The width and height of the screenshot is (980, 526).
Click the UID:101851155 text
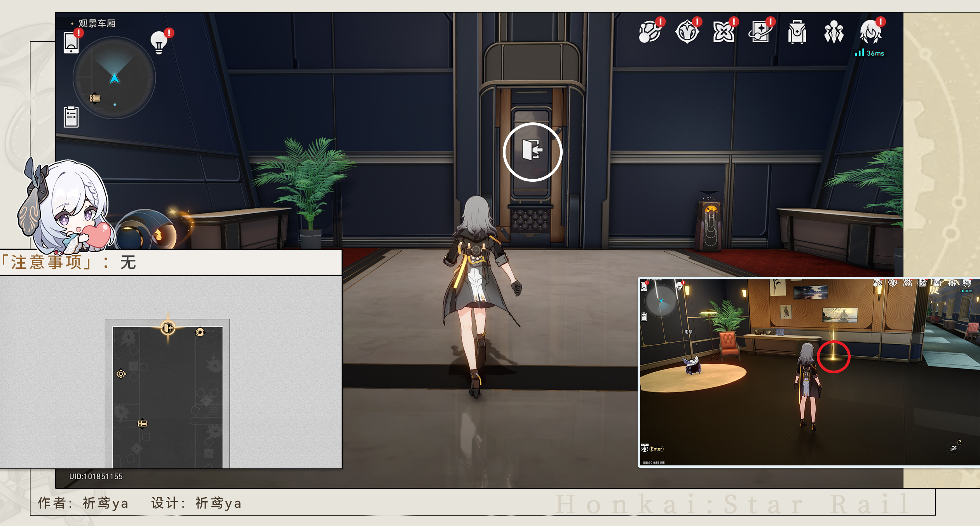[96, 476]
